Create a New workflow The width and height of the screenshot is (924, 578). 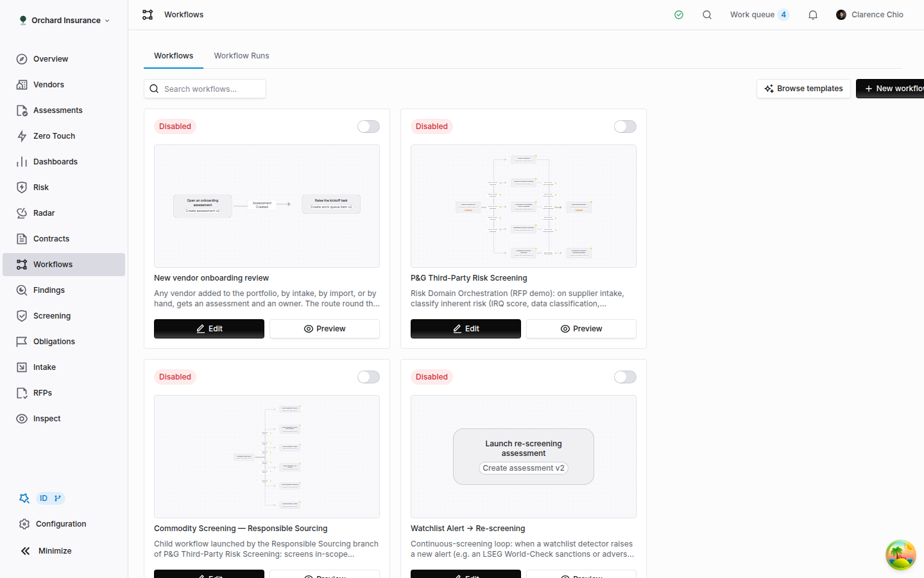pos(891,89)
